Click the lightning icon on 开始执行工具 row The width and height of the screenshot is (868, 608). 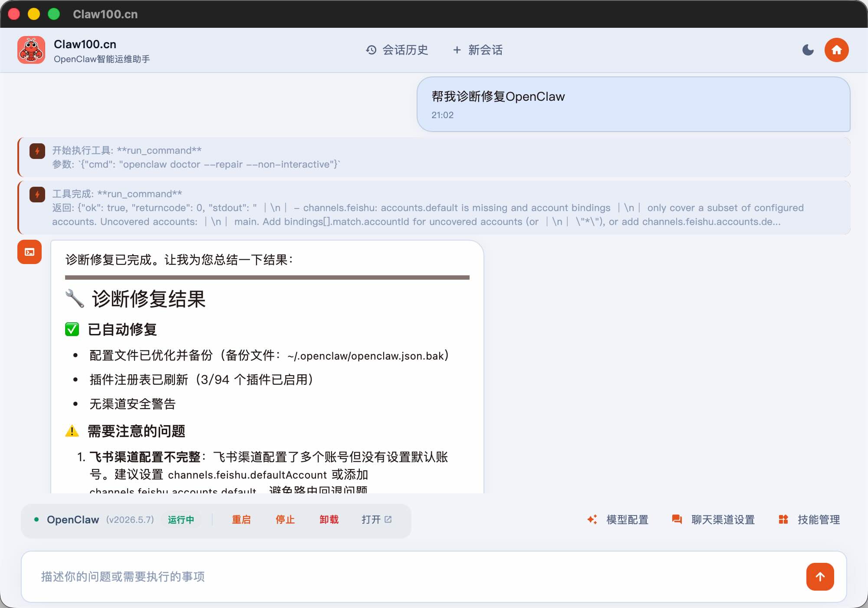pos(37,151)
